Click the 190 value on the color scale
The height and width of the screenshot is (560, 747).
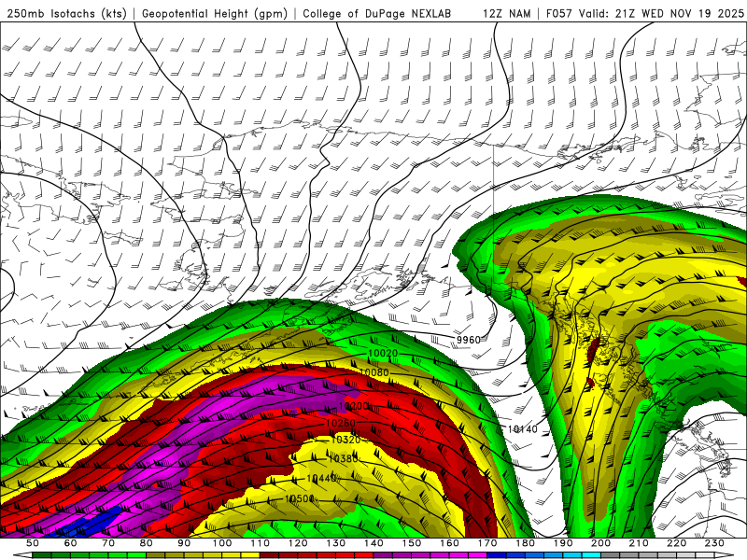[x=563, y=543]
